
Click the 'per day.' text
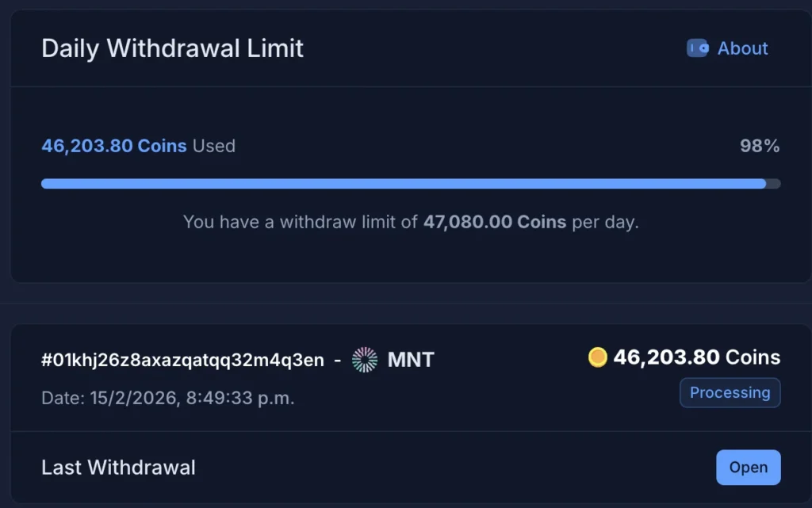click(605, 222)
